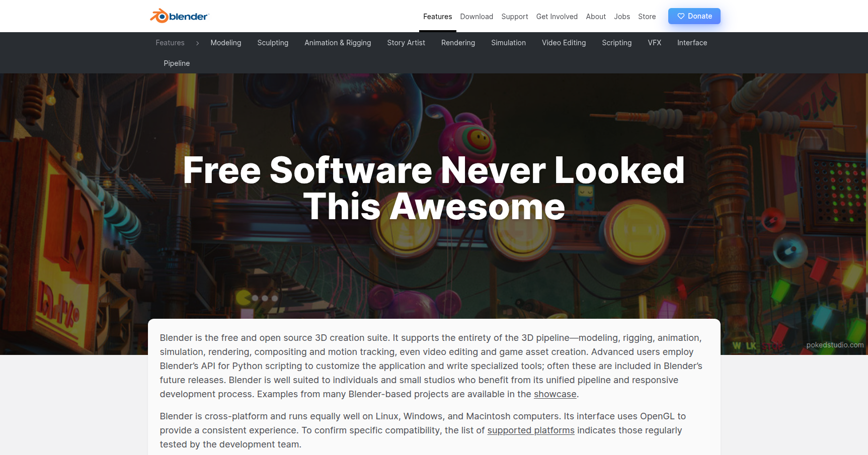Screen dimensions: 868x455
Task: Click the Features breadcrumb label
Action: 170,43
